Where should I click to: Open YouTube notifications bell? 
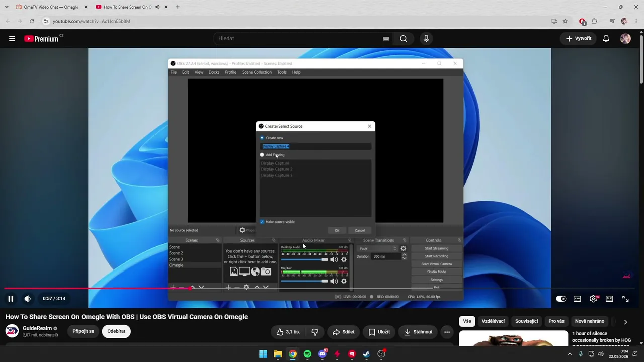click(x=606, y=39)
